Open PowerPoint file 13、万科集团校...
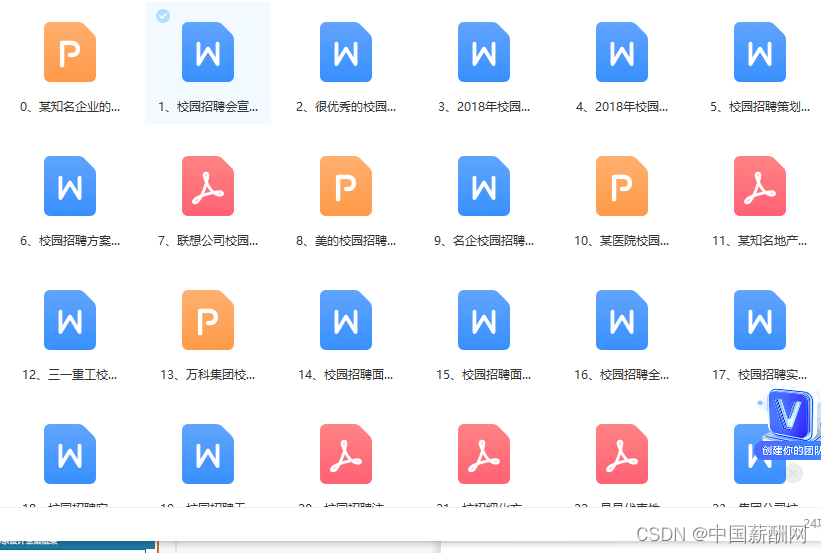The width and height of the screenshot is (821, 553). (x=208, y=320)
